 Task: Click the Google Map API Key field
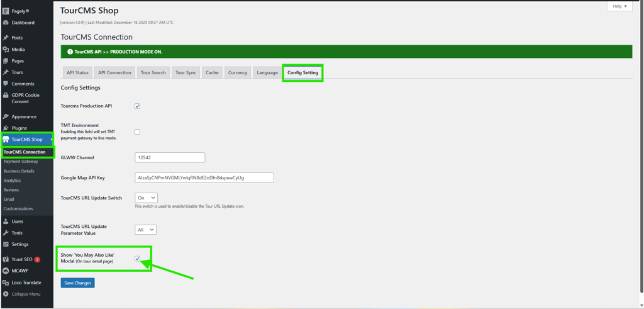(204, 177)
